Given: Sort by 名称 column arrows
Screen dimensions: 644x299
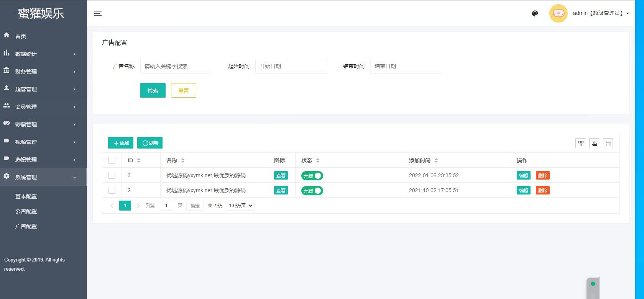Looking at the screenshot, I should (x=183, y=160).
